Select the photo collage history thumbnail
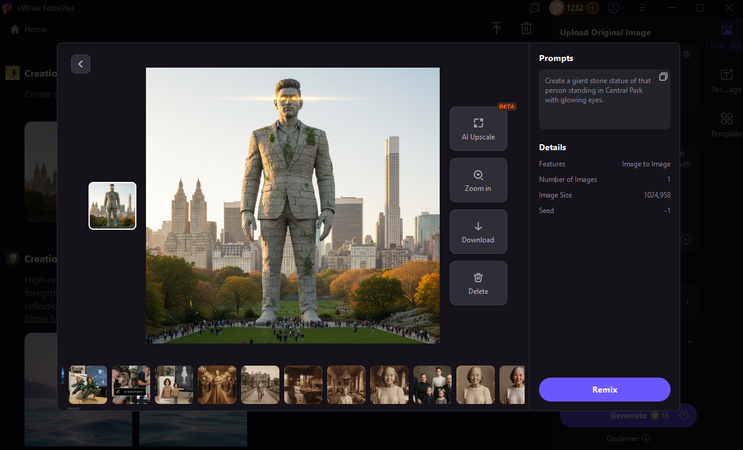The image size is (743, 450). 131,385
